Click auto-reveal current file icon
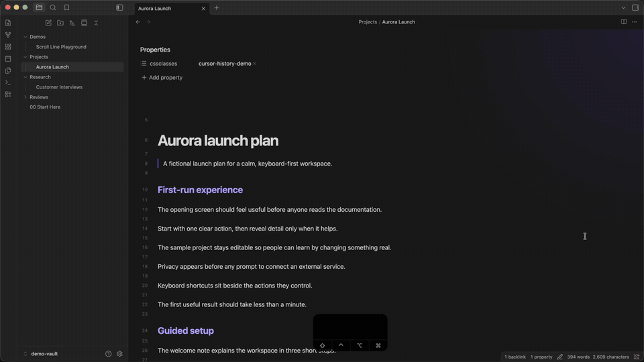 click(x=85, y=23)
